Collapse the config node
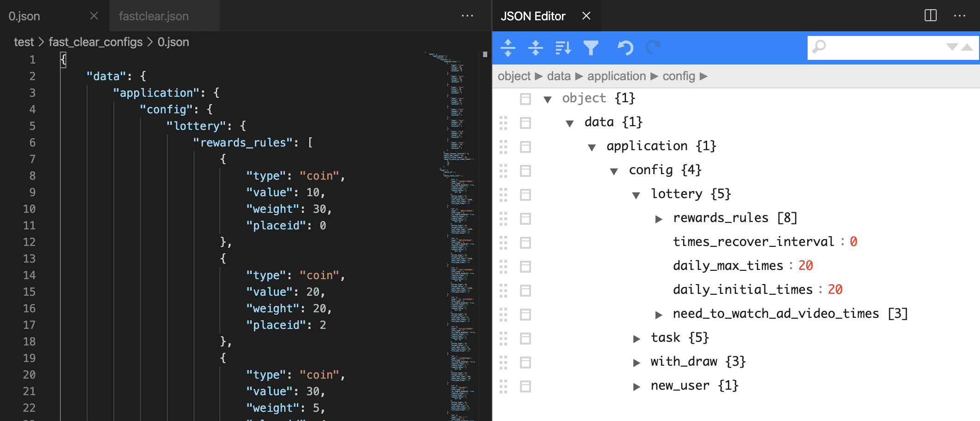Screen dimensions: 980x421 point(614,171)
